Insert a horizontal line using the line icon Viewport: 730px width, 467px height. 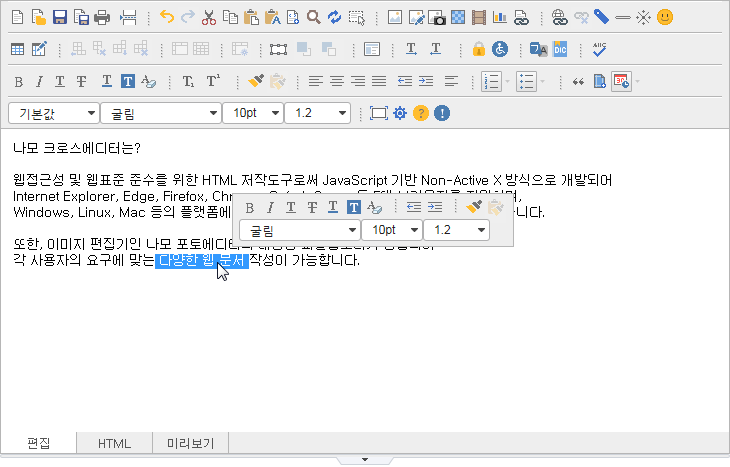click(622, 18)
